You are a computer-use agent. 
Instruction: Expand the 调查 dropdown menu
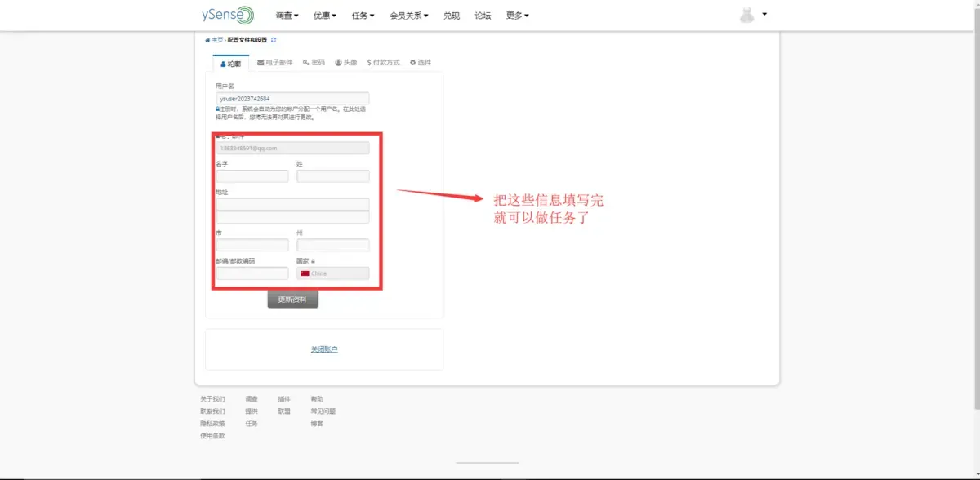287,16
